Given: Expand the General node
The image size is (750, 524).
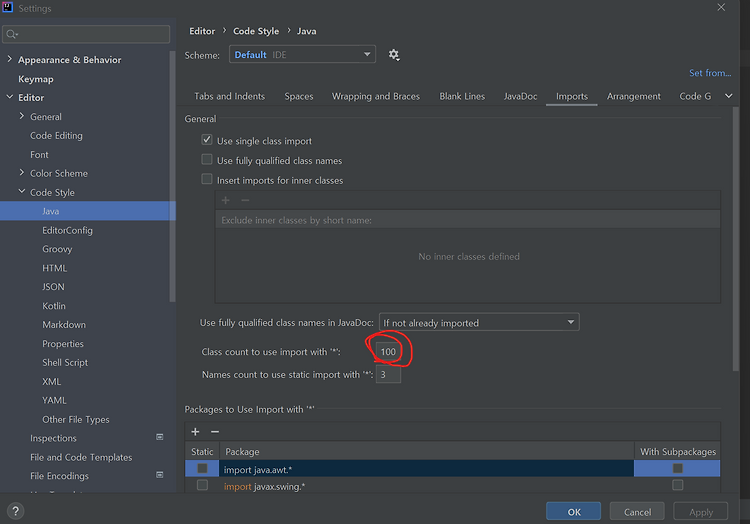Looking at the screenshot, I should click(x=22, y=116).
